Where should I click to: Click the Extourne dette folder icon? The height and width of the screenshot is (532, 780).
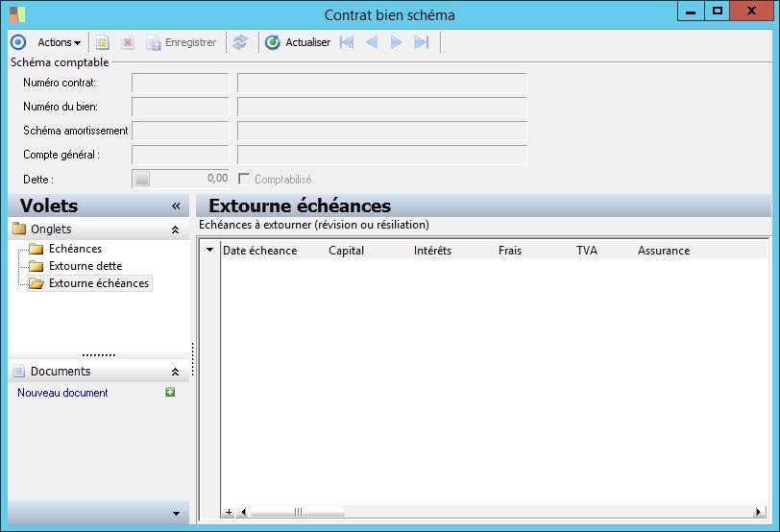coord(36,266)
